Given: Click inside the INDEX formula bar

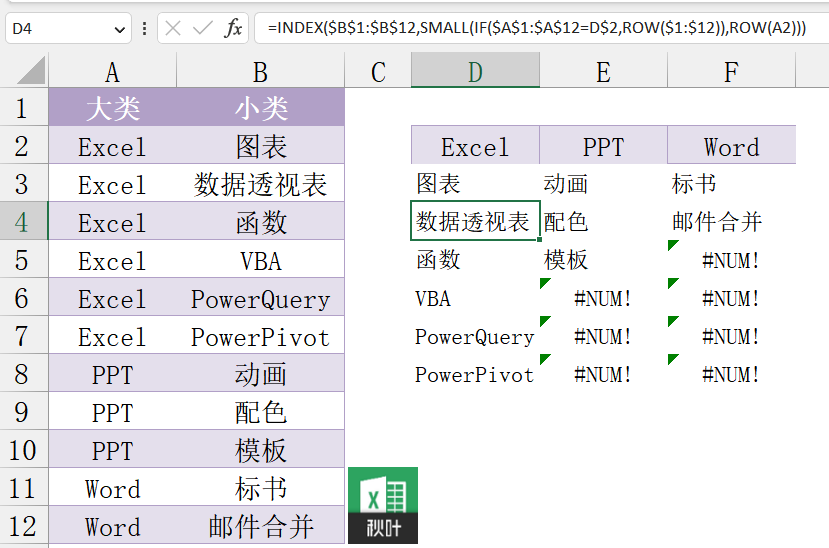Looking at the screenshot, I should click(541, 28).
